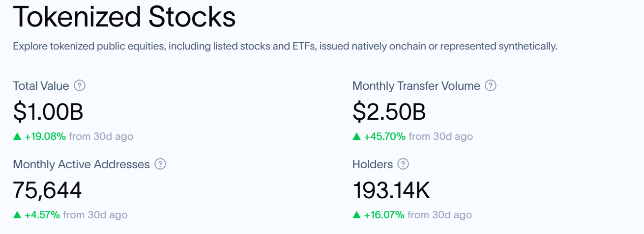Click the Monthly Active Addresses info icon
Screen dimensions: 644x234
click(160, 164)
